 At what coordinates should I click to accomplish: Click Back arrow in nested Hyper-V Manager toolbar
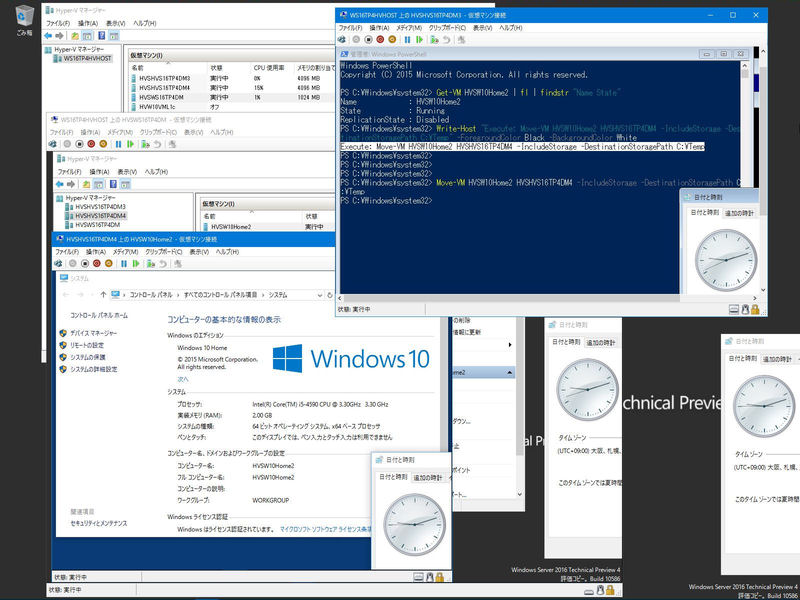click(x=60, y=184)
